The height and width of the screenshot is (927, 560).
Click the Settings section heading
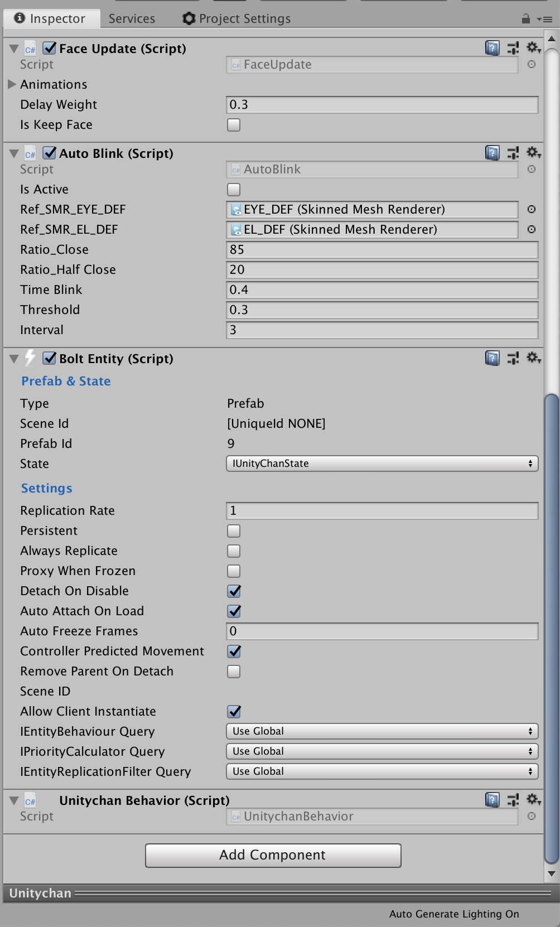click(47, 488)
